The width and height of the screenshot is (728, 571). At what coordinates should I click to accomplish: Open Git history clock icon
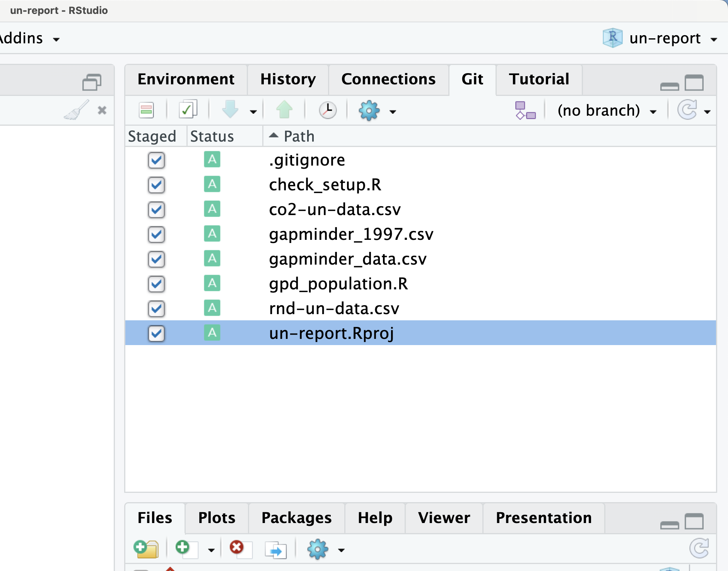point(328,110)
